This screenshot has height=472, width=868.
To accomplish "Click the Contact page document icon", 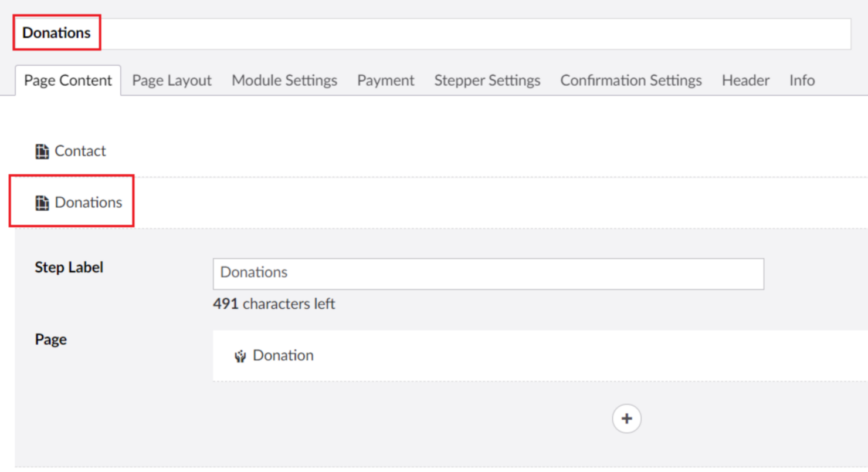I will [42, 152].
